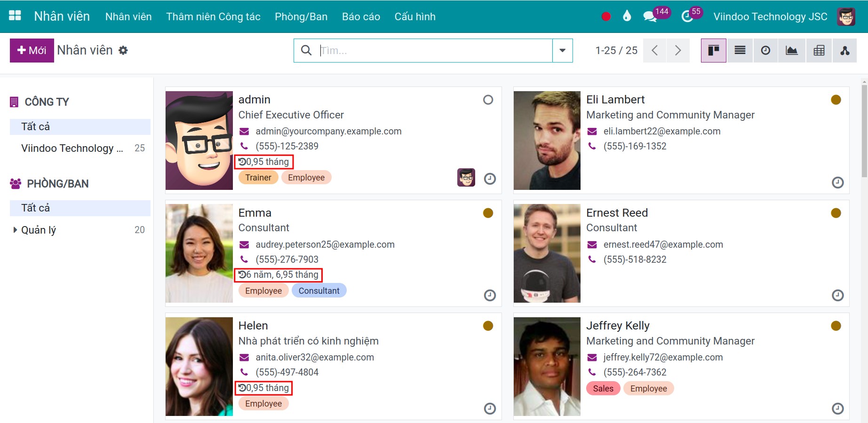The height and width of the screenshot is (423, 868).
Task: Click Ernest Reed's presence status dot
Action: 836,213
